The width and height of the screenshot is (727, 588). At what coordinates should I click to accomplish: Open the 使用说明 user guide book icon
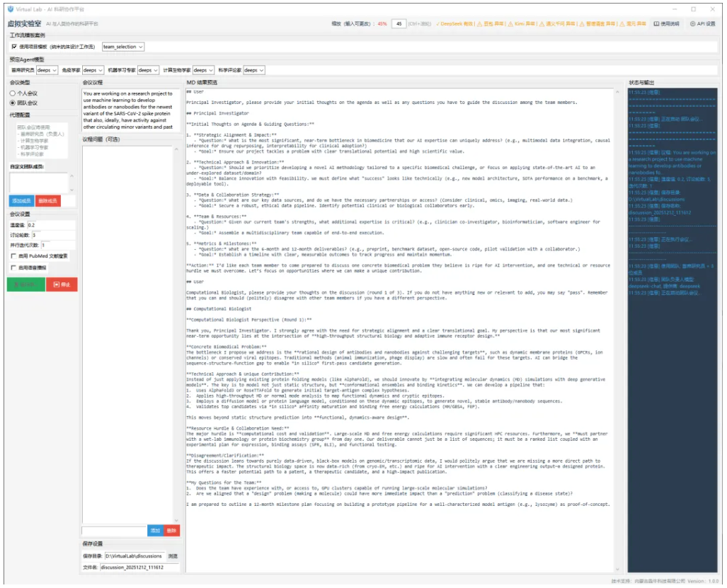656,23
